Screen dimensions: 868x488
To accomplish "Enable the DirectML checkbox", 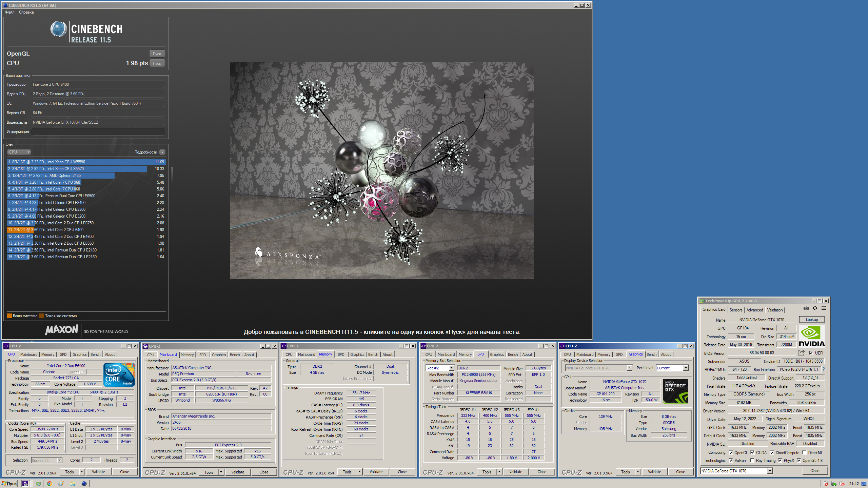I will (x=804, y=452).
